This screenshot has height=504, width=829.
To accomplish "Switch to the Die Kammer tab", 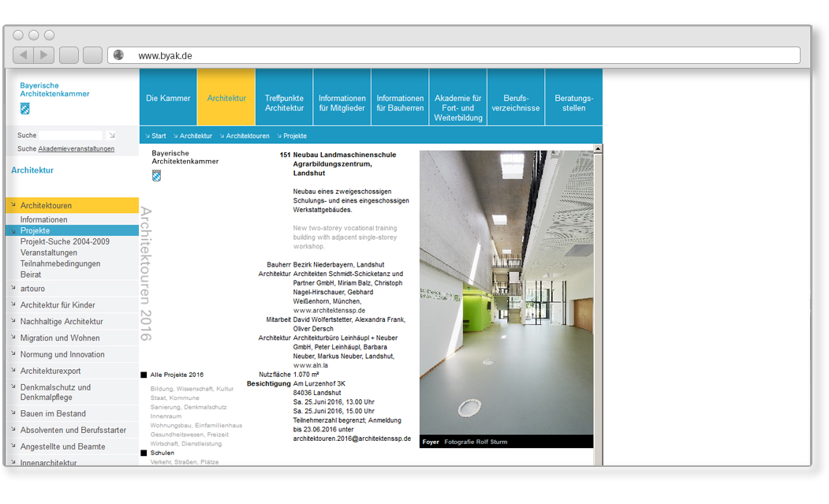I will [167, 98].
